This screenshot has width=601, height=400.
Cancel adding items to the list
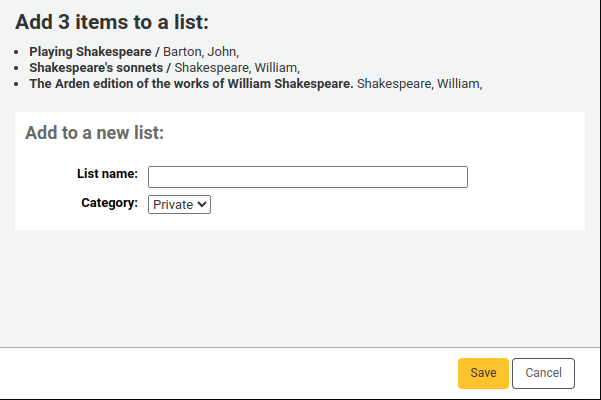click(543, 373)
